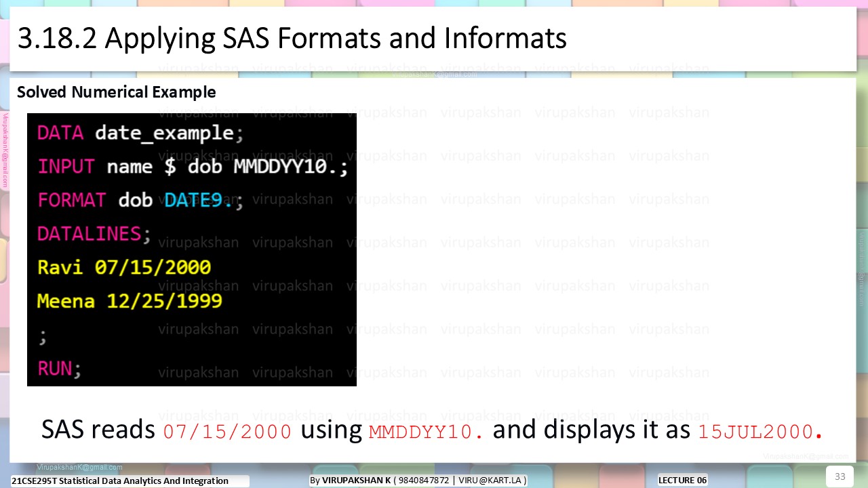Click the 'DATA date_example;' code line

point(140,133)
